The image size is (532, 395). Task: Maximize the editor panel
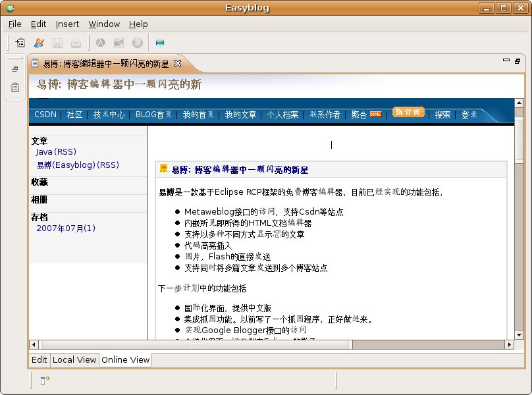click(x=518, y=61)
